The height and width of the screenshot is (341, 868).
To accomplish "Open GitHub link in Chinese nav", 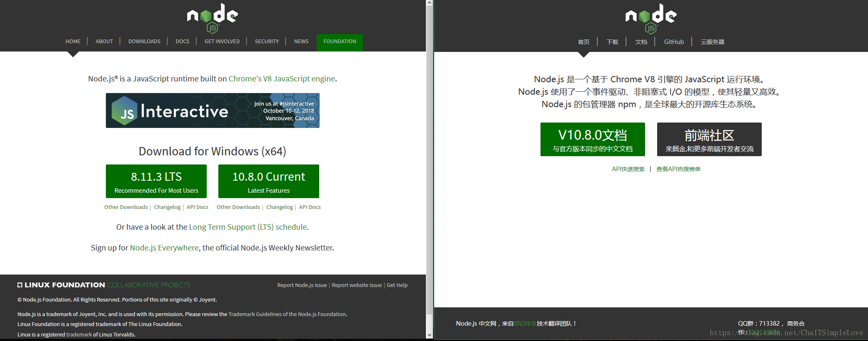I will pyautogui.click(x=674, y=42).
